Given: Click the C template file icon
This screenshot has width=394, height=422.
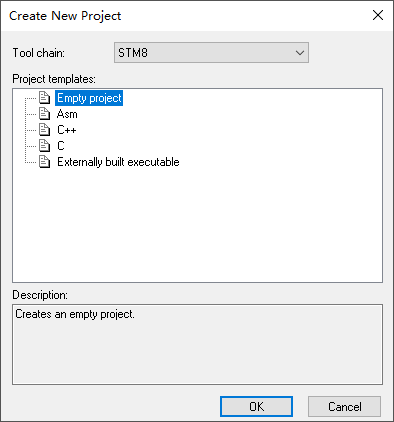Looking at the screenshot, I should [x=45, y=146].
